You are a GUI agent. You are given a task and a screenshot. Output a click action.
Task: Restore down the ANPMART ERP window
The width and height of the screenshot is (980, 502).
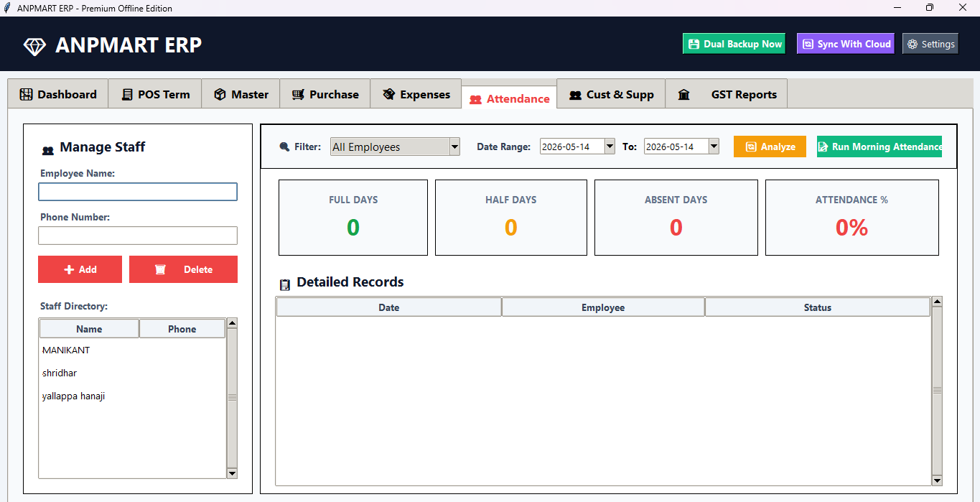click(930, 8)
